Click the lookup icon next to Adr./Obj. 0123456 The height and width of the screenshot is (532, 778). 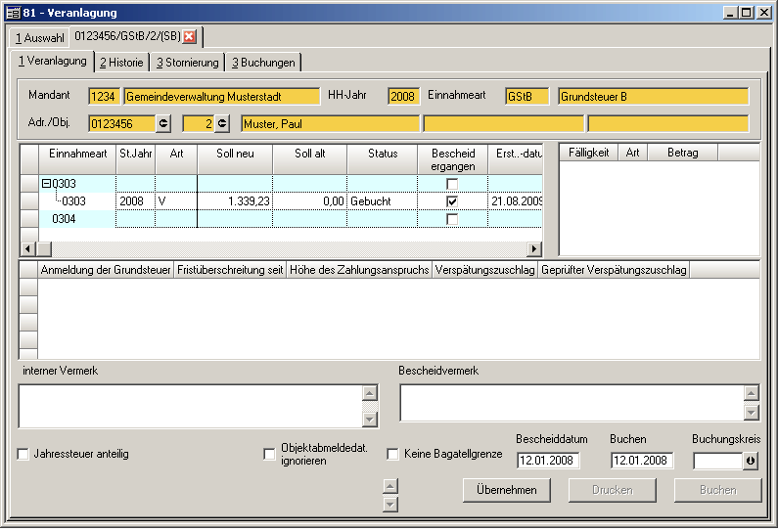(x=163, y=123)
